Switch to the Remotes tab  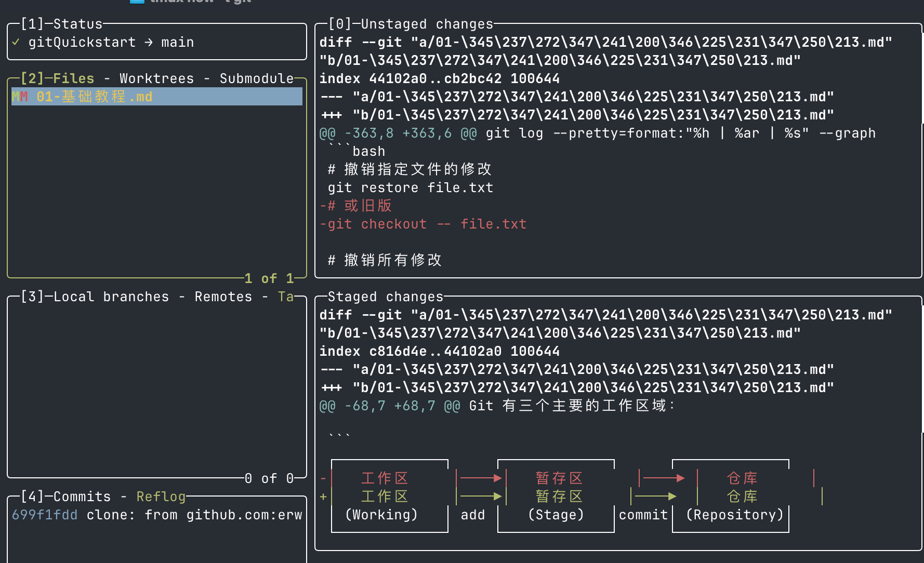click(x=223, y=297)
